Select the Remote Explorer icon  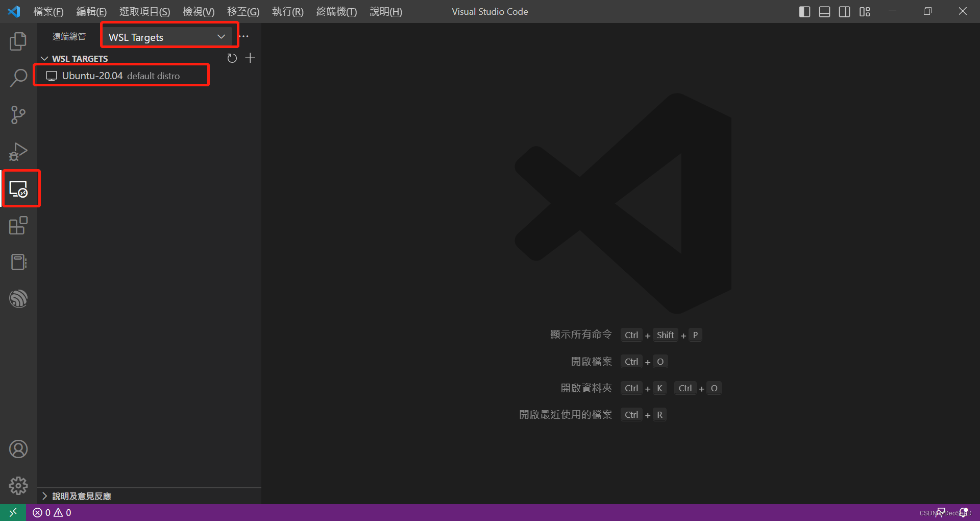18,189
